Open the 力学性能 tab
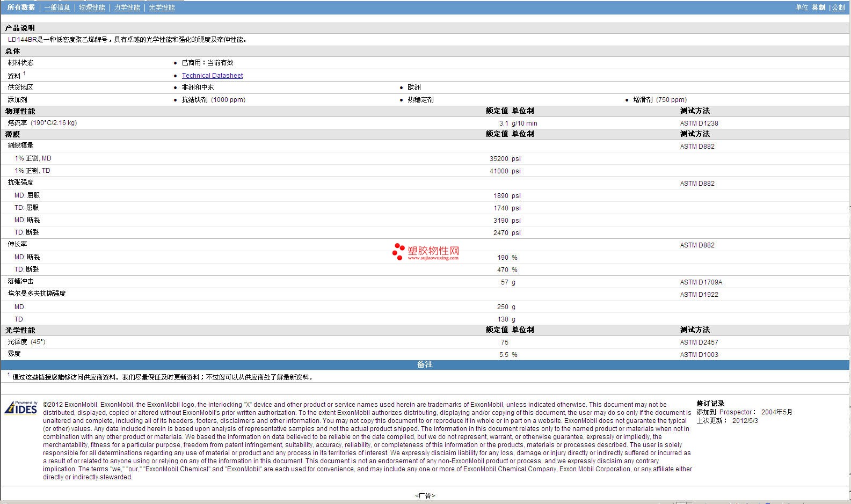 point(127,8)
